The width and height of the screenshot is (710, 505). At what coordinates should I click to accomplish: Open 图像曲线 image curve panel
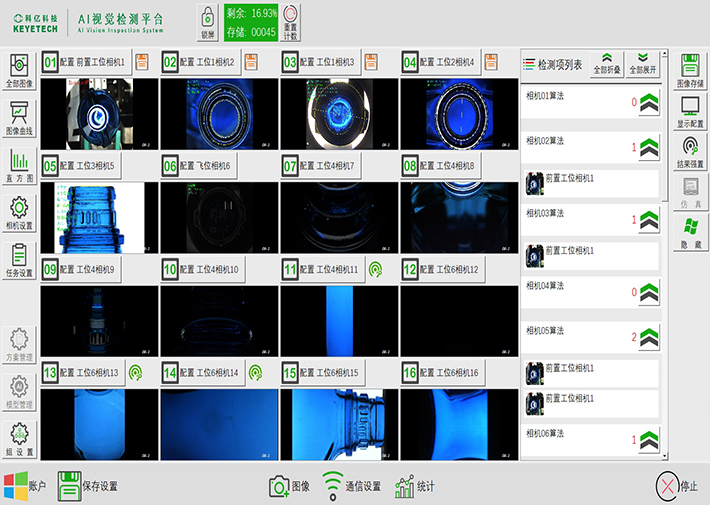(x=19, y=118)
